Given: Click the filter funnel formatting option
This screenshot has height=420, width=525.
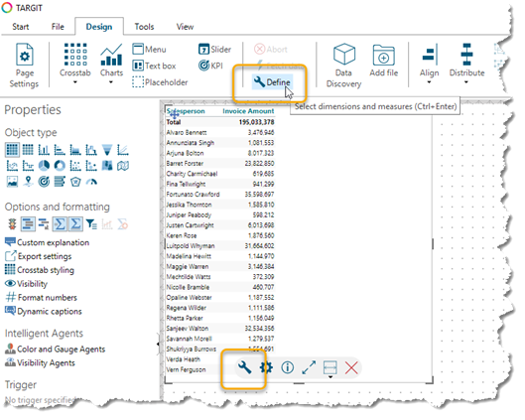Looking at the screenshot, I should tap(91, 224).
